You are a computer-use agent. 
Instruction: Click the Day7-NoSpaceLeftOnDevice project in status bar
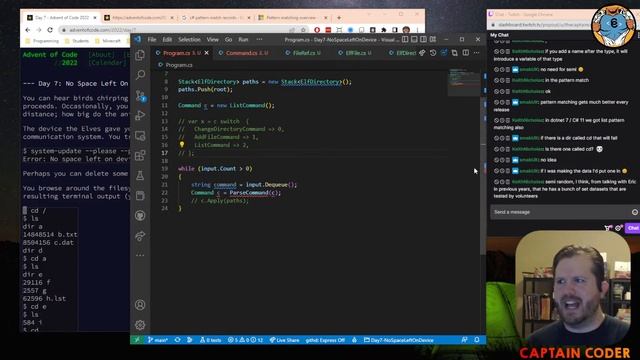(x=399, y=340)
